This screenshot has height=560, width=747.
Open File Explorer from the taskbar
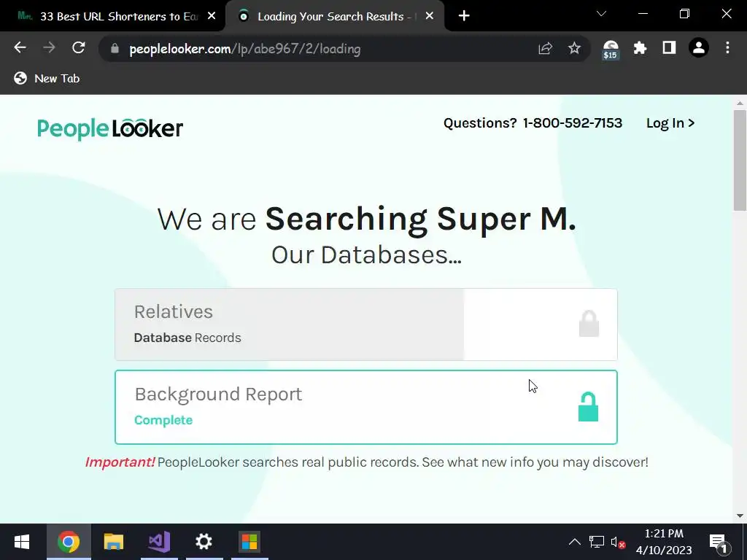113,542
